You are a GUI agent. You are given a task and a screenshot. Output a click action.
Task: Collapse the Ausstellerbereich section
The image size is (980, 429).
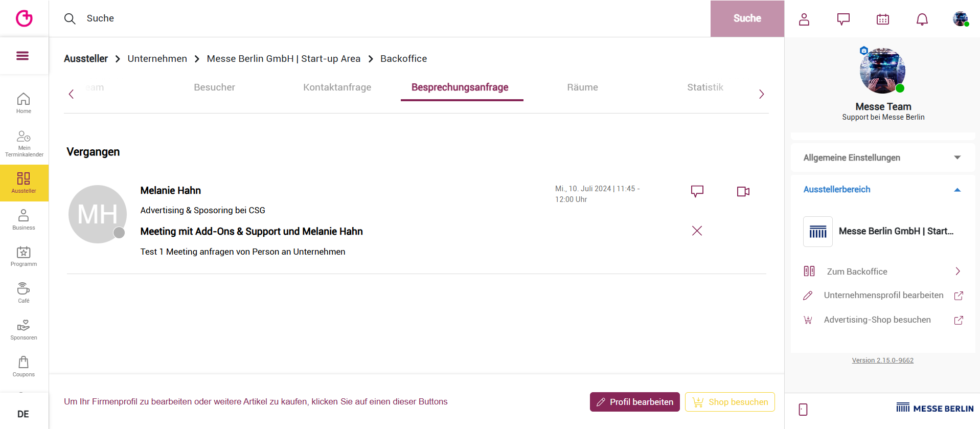click(x=883, y=189)
